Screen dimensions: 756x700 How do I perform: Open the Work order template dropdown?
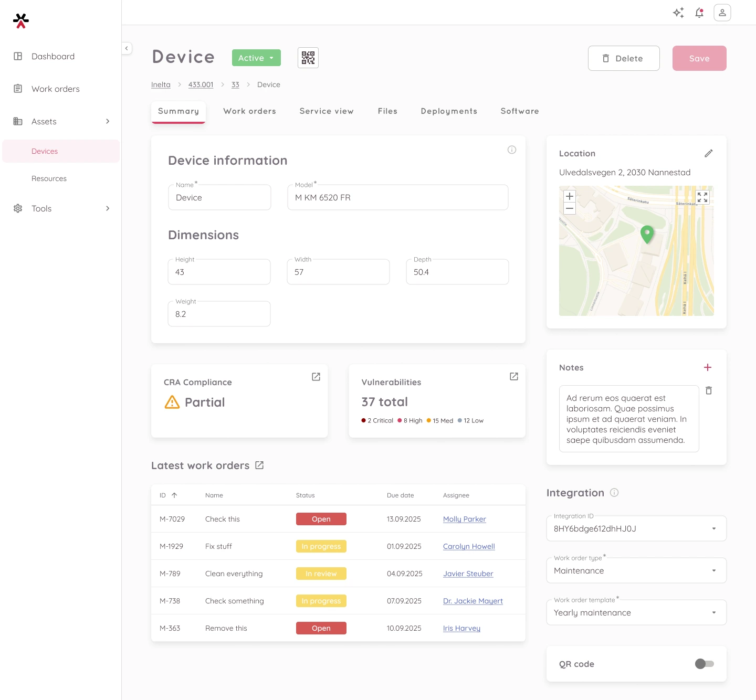[x=636, y=612]
